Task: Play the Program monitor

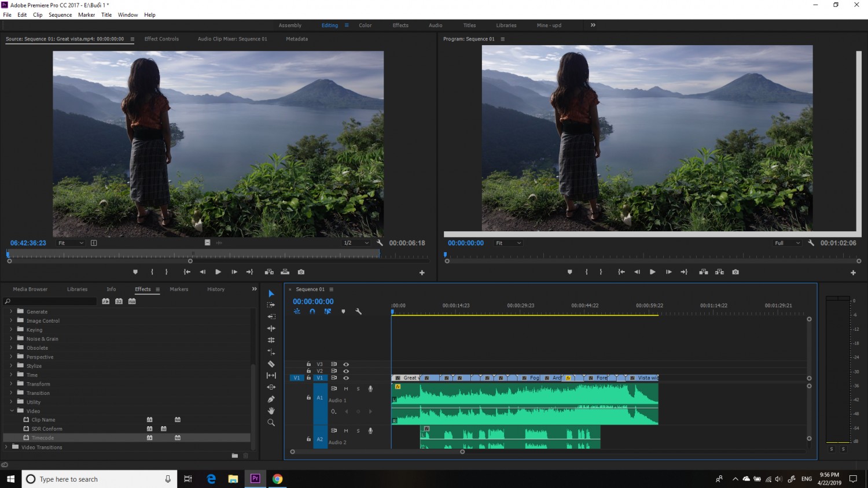Action: [x=652, y=272]
